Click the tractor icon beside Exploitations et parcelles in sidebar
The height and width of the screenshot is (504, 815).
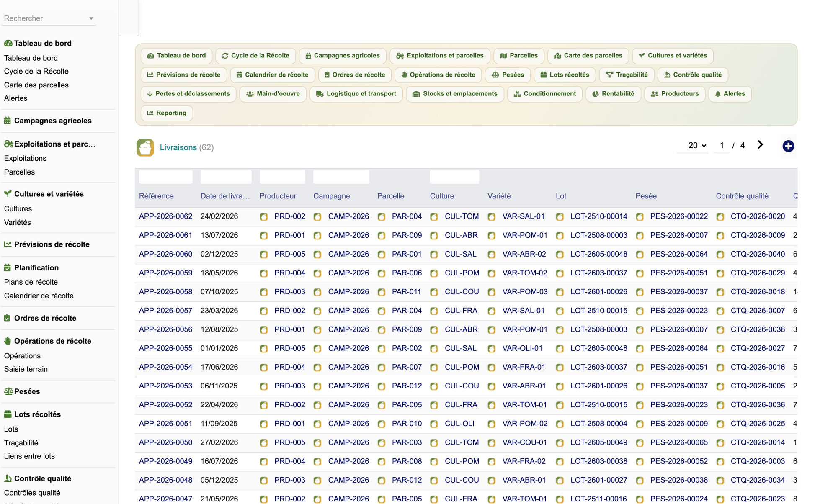coord(8,144)
